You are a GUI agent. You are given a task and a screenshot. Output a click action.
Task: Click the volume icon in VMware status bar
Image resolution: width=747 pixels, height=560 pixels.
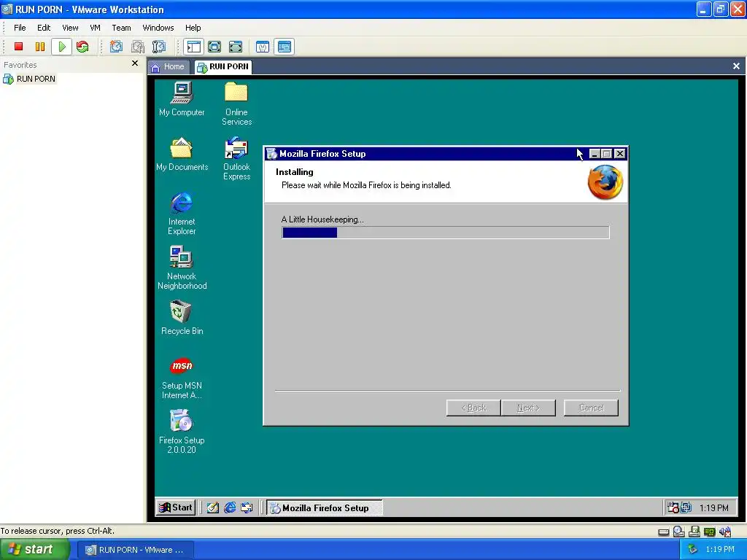pos(725,532)
